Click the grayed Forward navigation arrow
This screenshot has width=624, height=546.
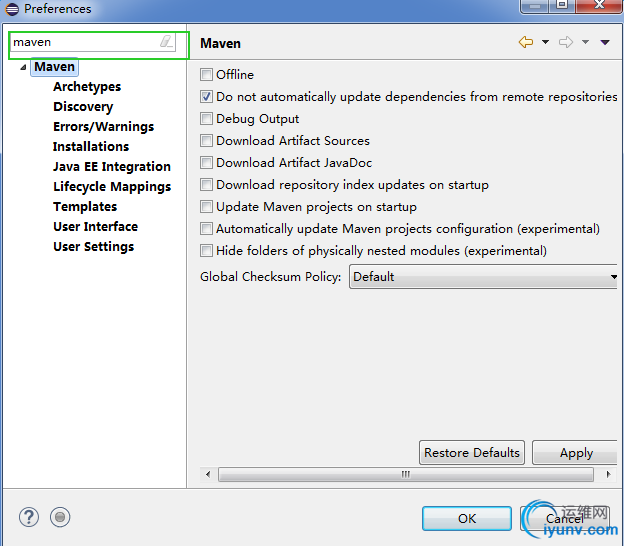pyautogui.click(x=566, y=42)
